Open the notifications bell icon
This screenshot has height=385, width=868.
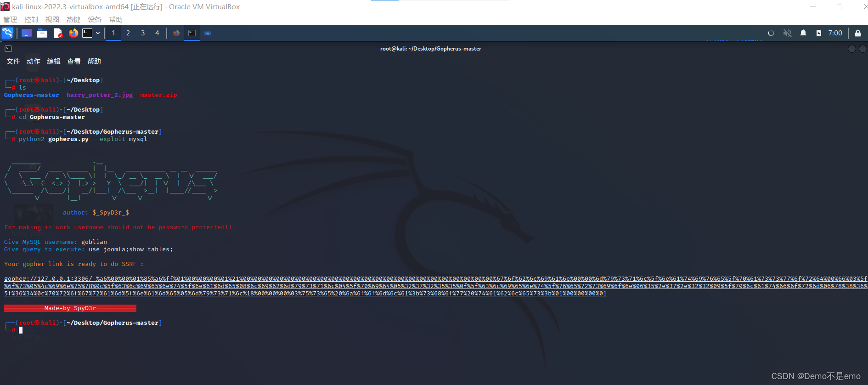(803, 33)
